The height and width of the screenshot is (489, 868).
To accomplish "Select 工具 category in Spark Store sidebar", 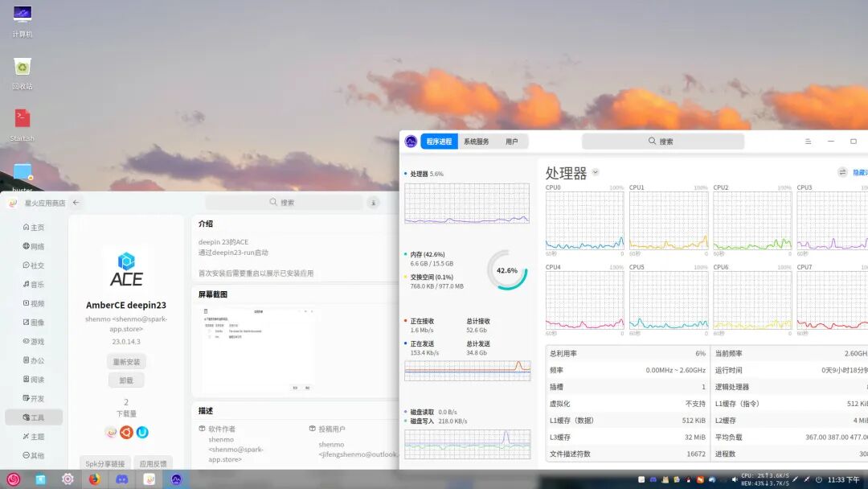I will [33, 417].
